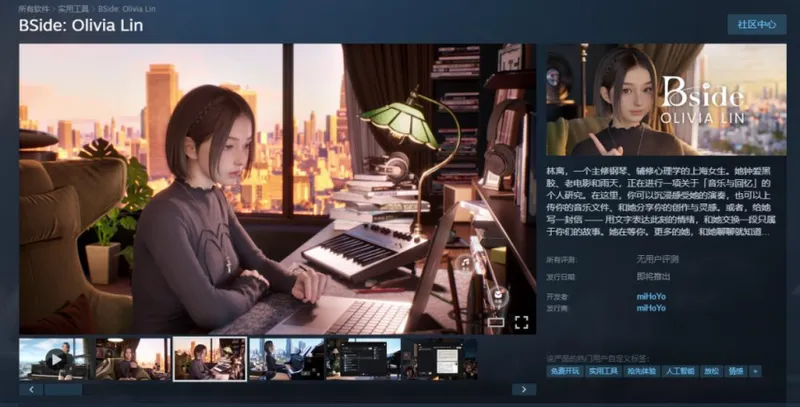The width and height of the screenshot is (800, 407).
Task: Click the main desk screenshot image
Action: pyautogui.click(x=278, y=189)
